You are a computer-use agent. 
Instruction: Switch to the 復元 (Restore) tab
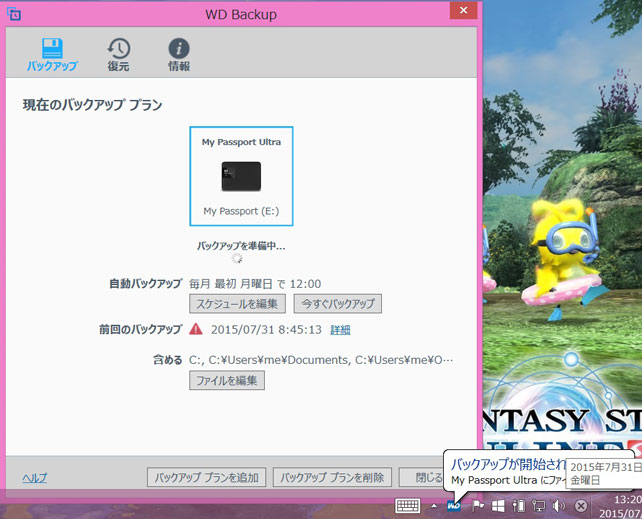pos(118,54)
